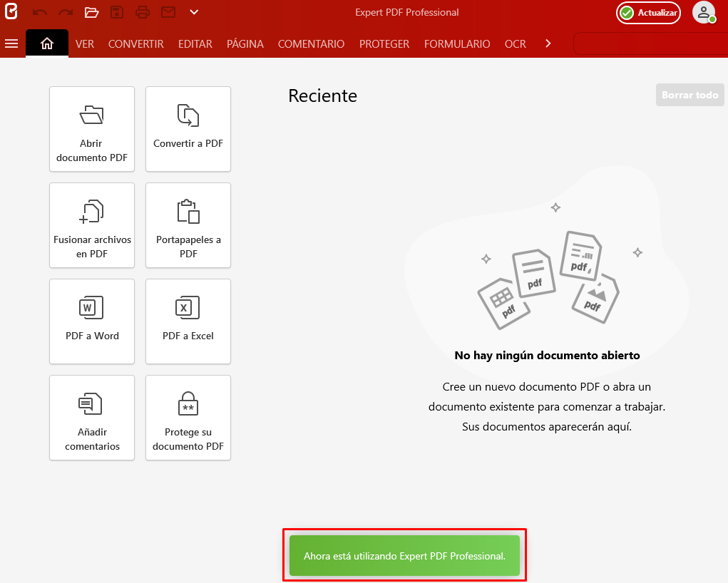
Task: Click the green Expert PDF Professional notification
Action: [404, 556]
